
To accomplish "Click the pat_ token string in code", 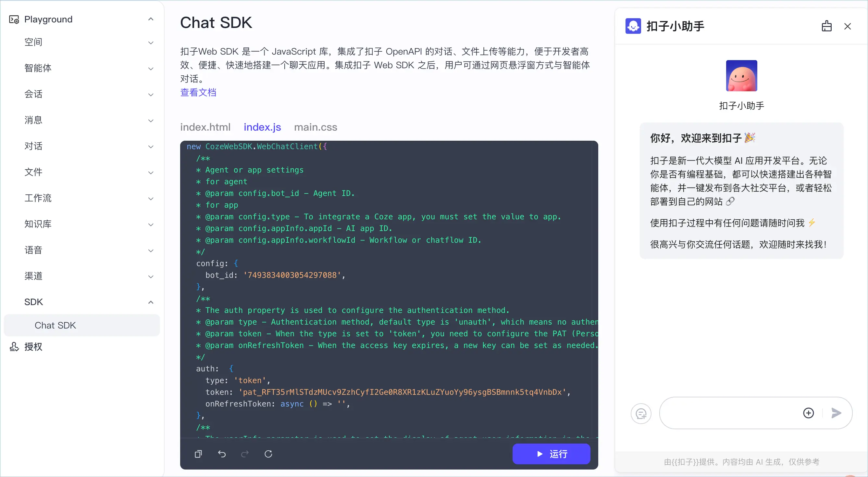I will tap(403, 392).
